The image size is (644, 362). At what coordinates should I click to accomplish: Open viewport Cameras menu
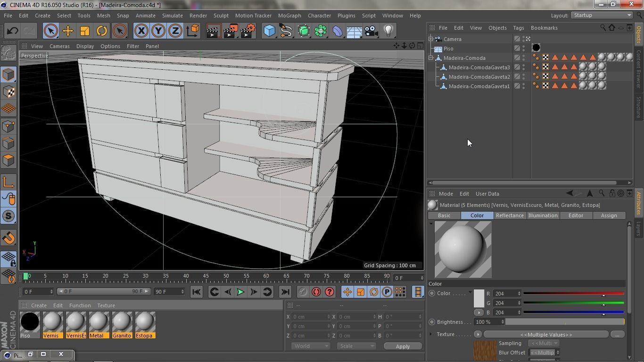(59, 46)
